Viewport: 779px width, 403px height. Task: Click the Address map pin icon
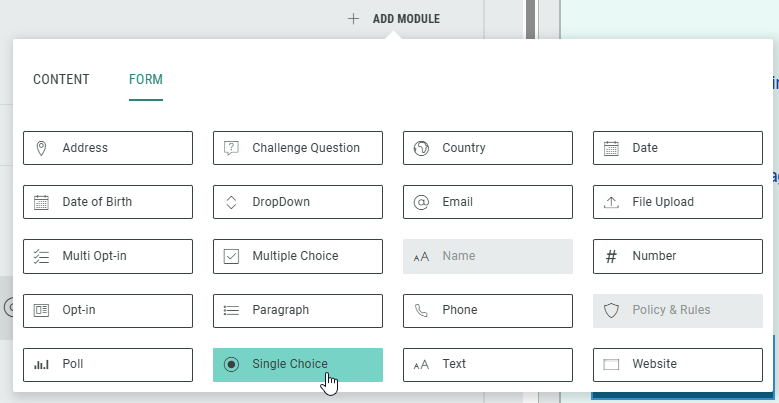point(41,148)
